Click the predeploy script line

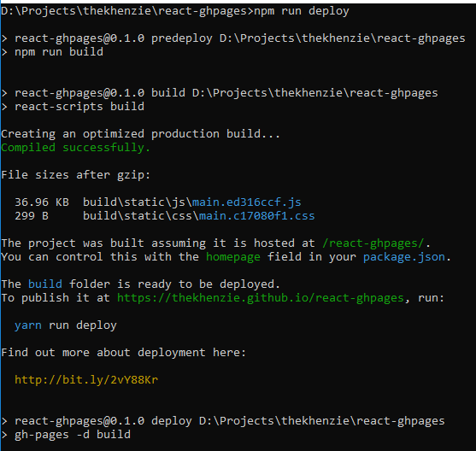[x=240, y=38]
